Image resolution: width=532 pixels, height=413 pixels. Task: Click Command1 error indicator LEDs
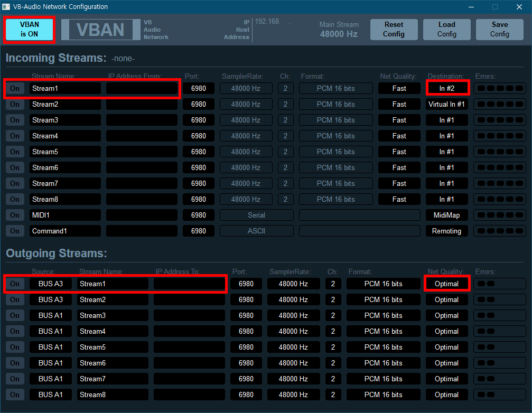click(500, 231)
